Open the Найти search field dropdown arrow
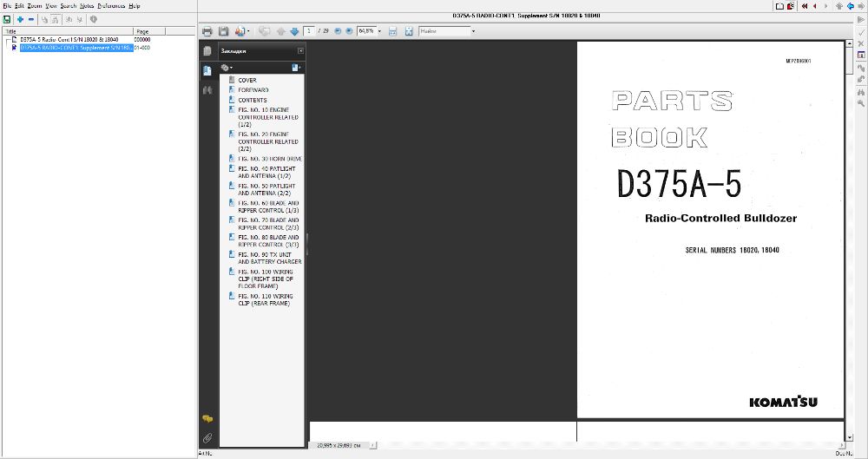The width and height of the screenshot is (868, 459). (473, 31)
